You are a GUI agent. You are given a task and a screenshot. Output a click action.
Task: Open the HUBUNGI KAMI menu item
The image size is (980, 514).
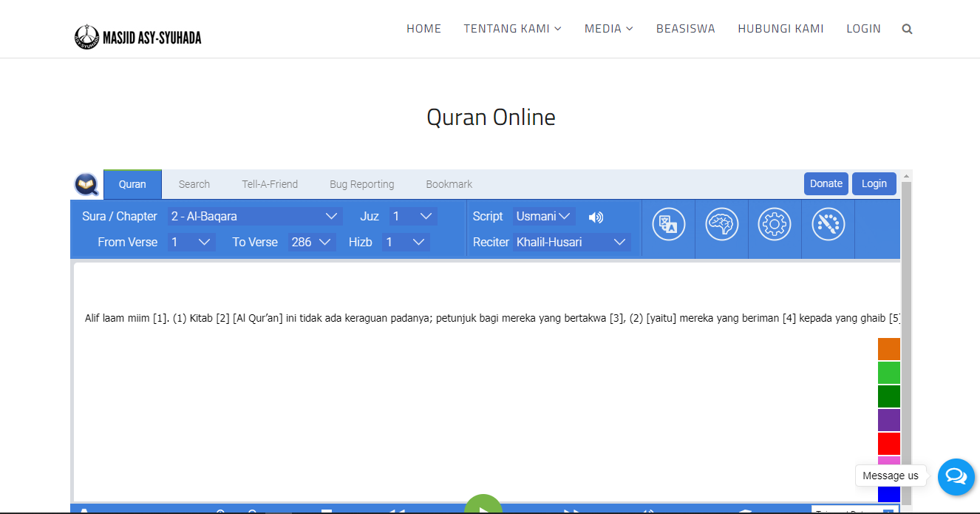pos(780,29)
